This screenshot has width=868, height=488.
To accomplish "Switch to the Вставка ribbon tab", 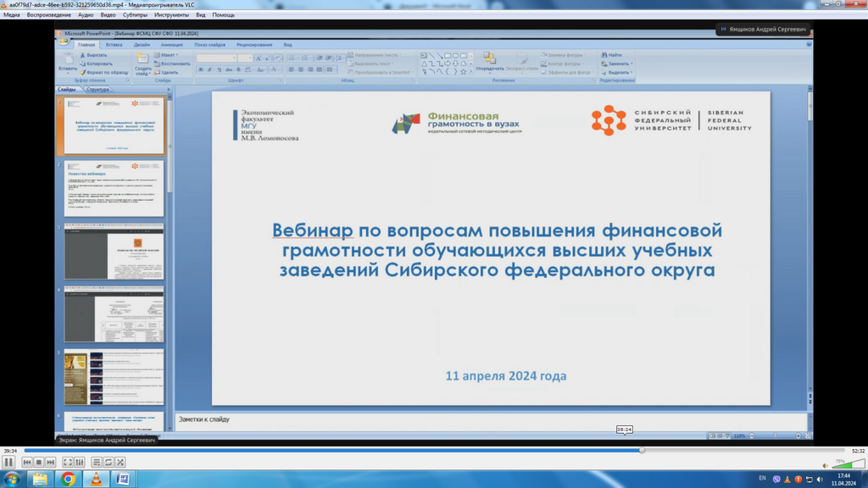I will (x=114, y=45).
